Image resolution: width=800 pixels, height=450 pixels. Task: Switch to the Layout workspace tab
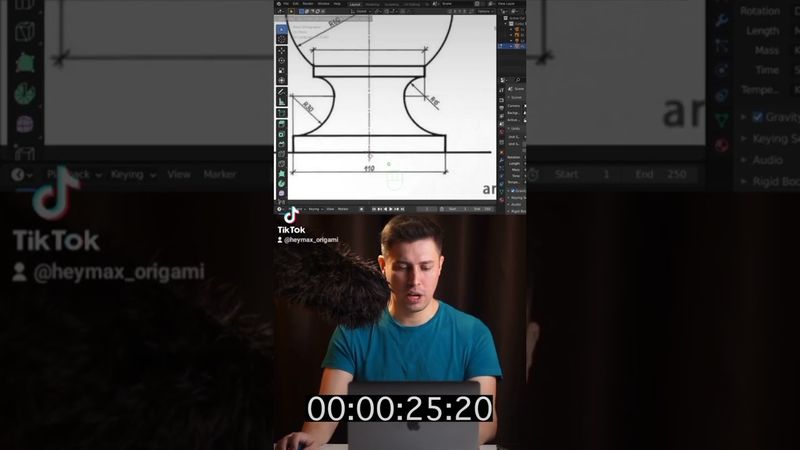tap(355, 4)
